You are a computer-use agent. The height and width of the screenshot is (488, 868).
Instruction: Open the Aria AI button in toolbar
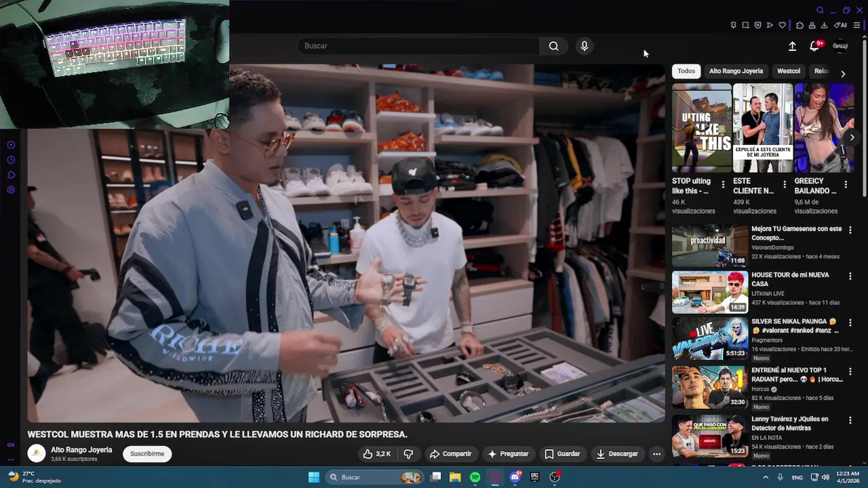tap(840, 25)
